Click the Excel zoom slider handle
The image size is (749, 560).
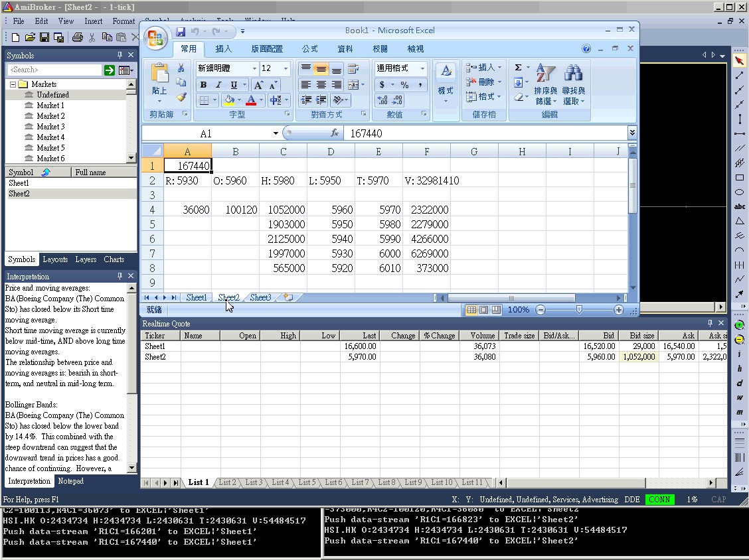click(580, 310)
